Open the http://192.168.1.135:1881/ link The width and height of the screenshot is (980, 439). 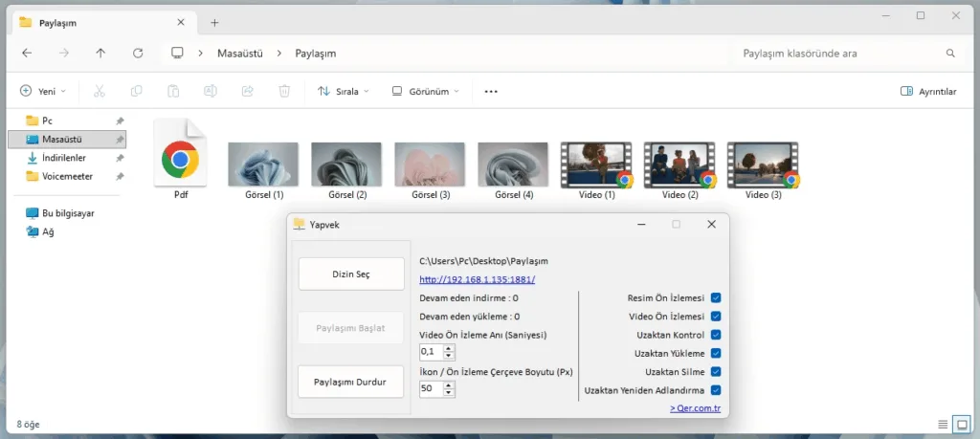(x=477, y=279)
